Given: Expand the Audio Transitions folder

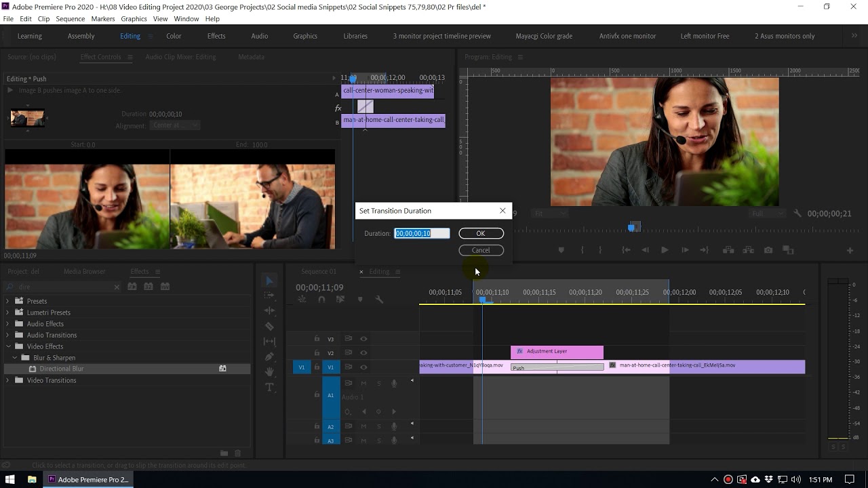Looking at the screenshot, I should (8, 335).
